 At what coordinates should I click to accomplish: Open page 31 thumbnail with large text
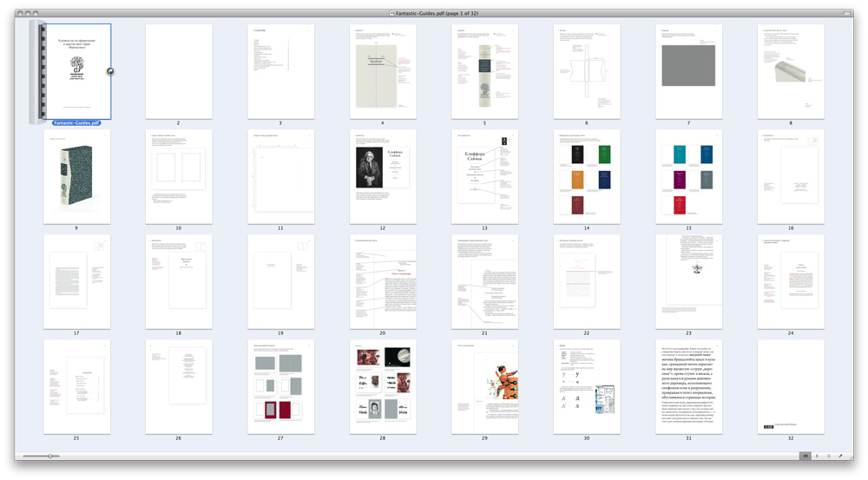coord(689,386)
